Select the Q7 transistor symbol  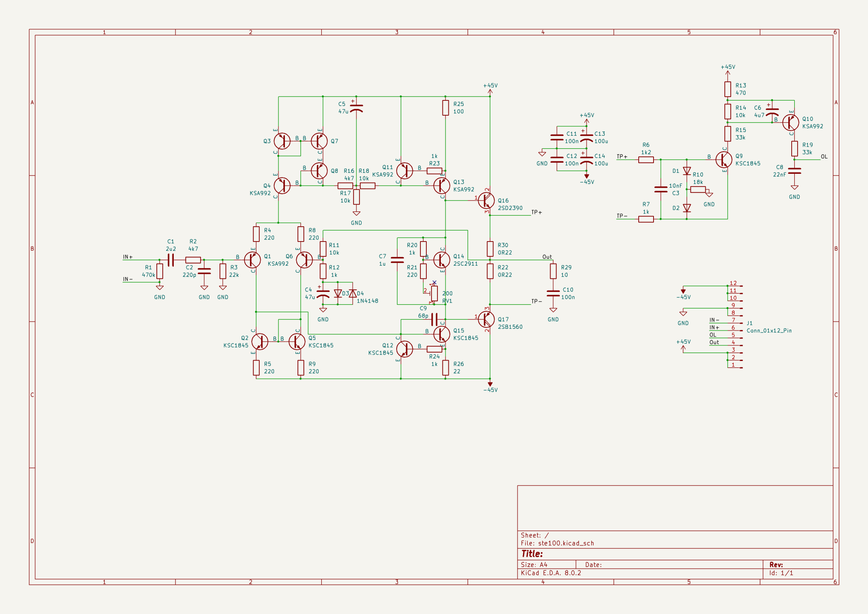(319, 141)
